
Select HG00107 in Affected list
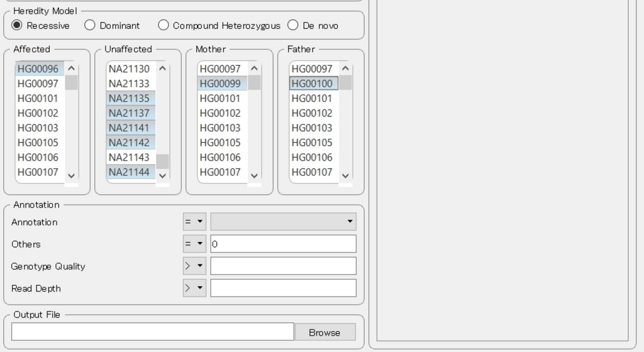pos(40,173)
